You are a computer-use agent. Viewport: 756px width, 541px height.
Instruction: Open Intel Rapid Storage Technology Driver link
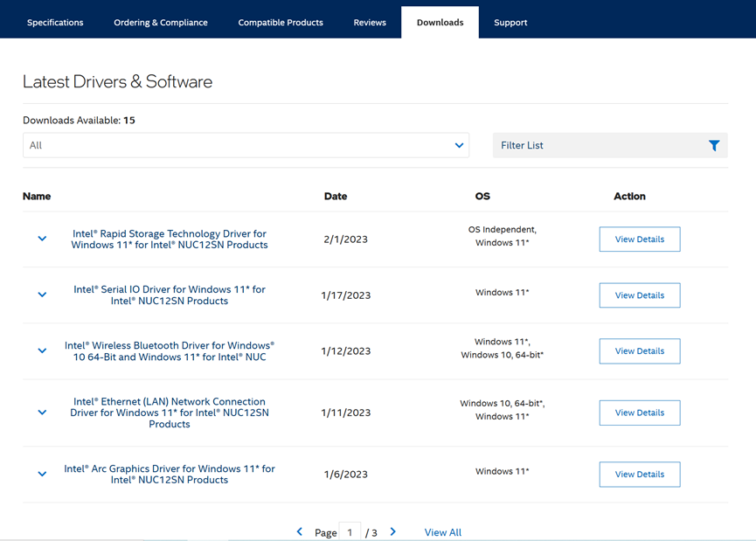pos(170,239)
